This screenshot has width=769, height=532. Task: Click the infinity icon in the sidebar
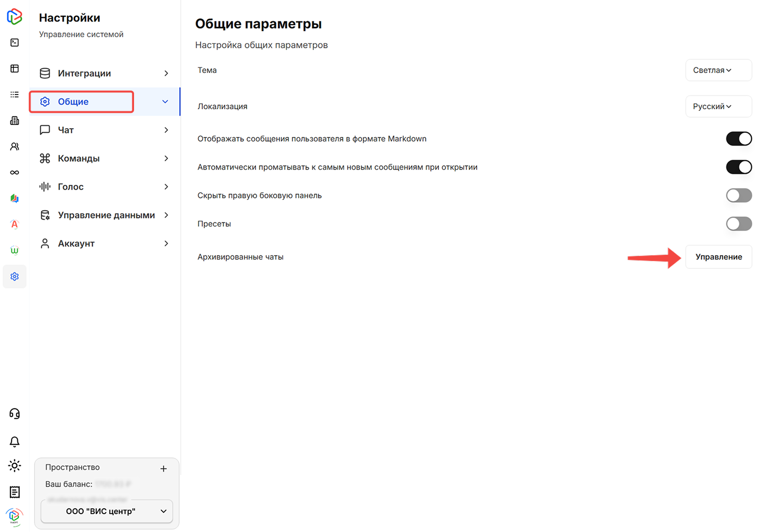(x=14, y=172)
